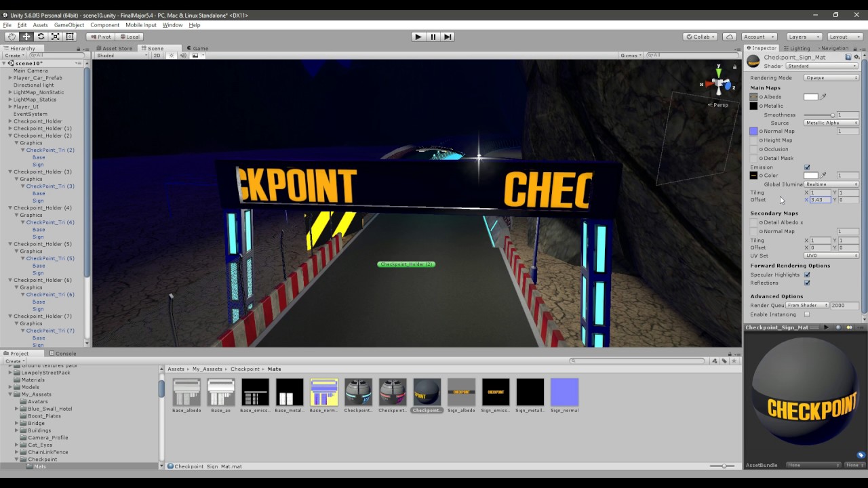Click the Collab button
The height and width of the screenshot is (488, 868).
point(700,37)
